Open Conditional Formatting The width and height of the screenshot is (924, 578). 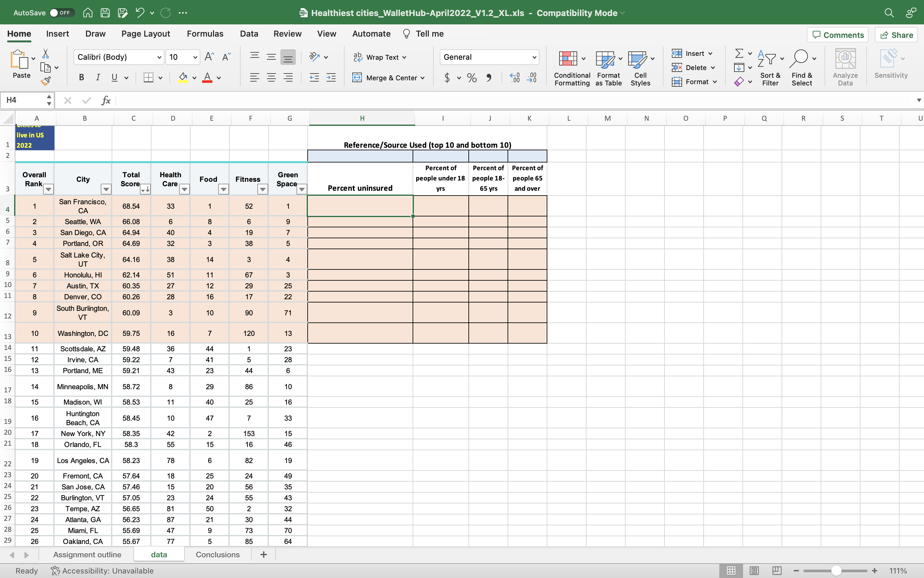click(x=572, y=68)
